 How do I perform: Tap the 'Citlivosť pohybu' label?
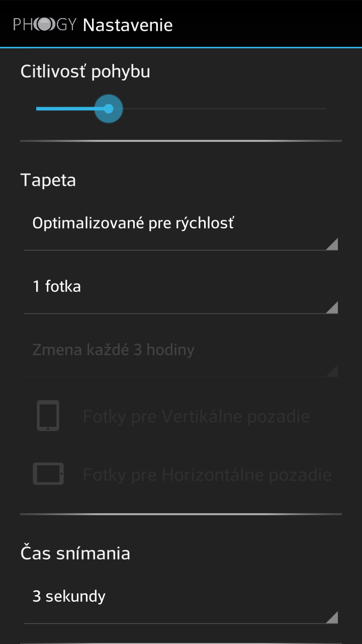85,71
